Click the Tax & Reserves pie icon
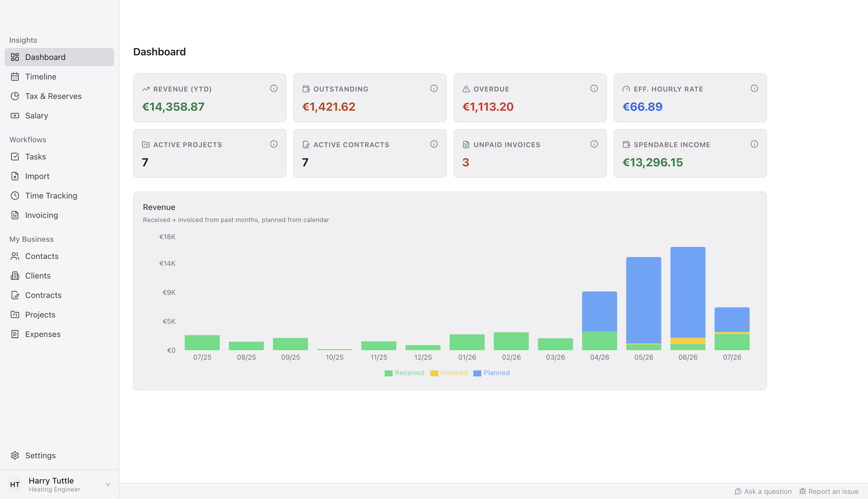 click(x=15, y=96)
